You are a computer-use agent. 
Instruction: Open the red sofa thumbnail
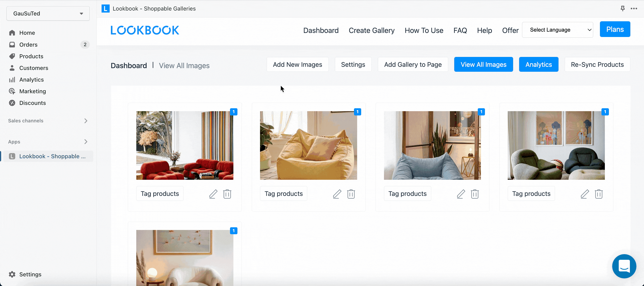(x=185, y=145)
